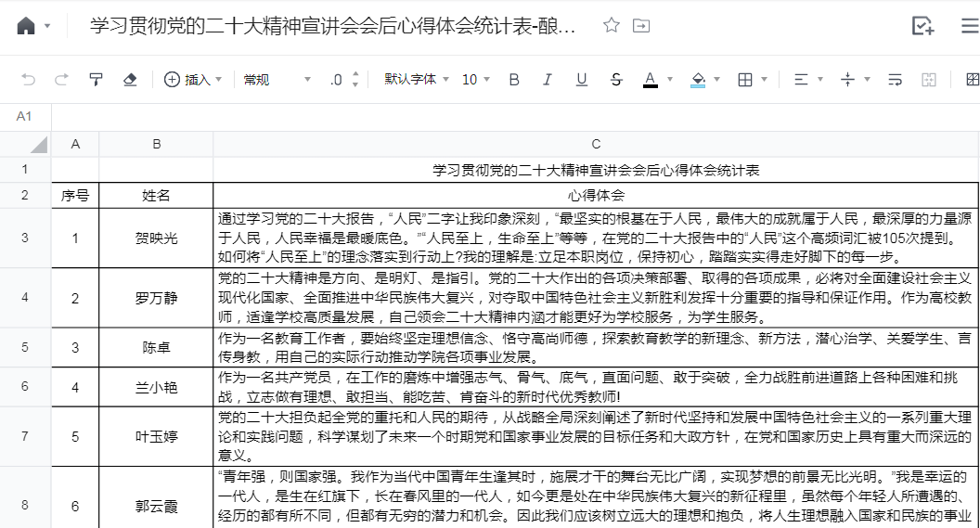This screenshot has height=528, width=980.
Task: Select column B header
Action: pyautogui.click(x=156, y=145)
